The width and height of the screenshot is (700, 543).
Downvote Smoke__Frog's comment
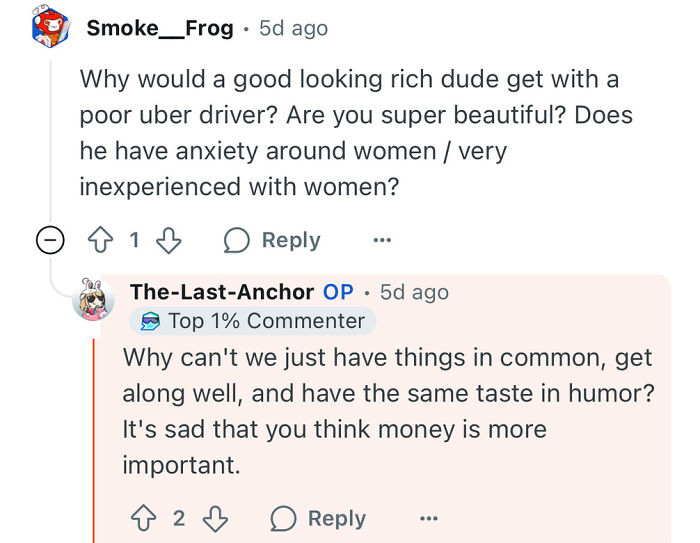(x=169, y=240)
